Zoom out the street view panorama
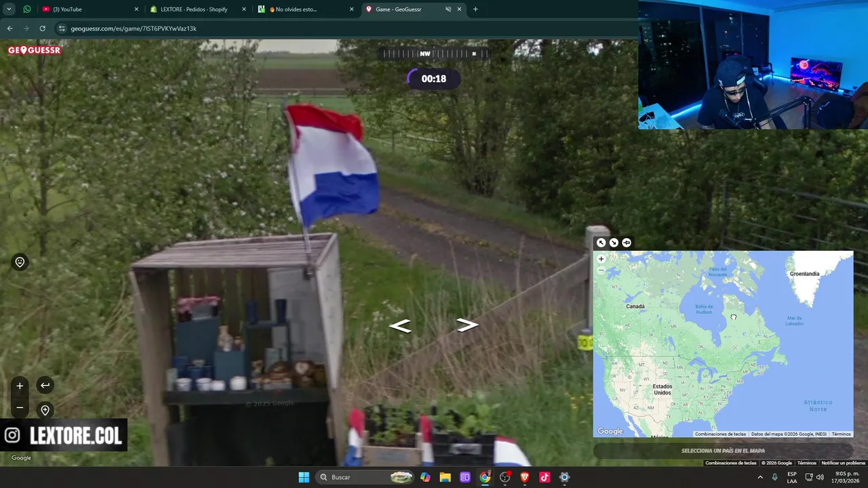The width and height of the screenshot is (868, 488). pyautogui.click(x=20, y=408)
